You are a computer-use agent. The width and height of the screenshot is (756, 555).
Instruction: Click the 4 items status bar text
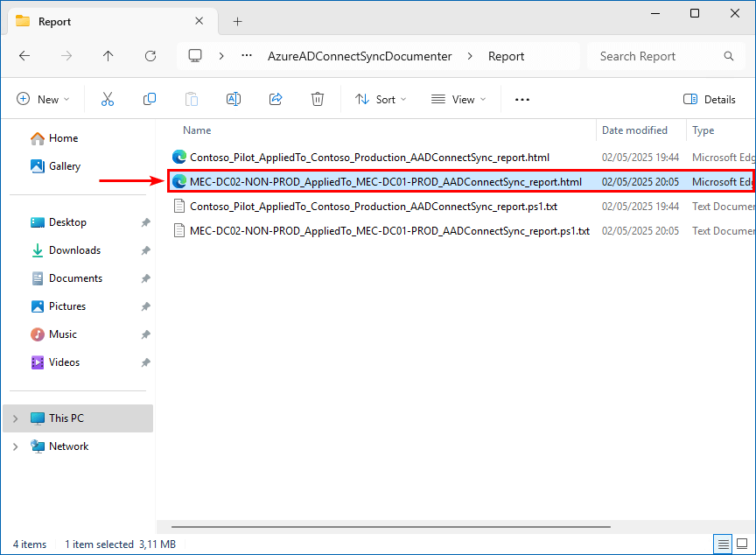[x=30, y=544]
